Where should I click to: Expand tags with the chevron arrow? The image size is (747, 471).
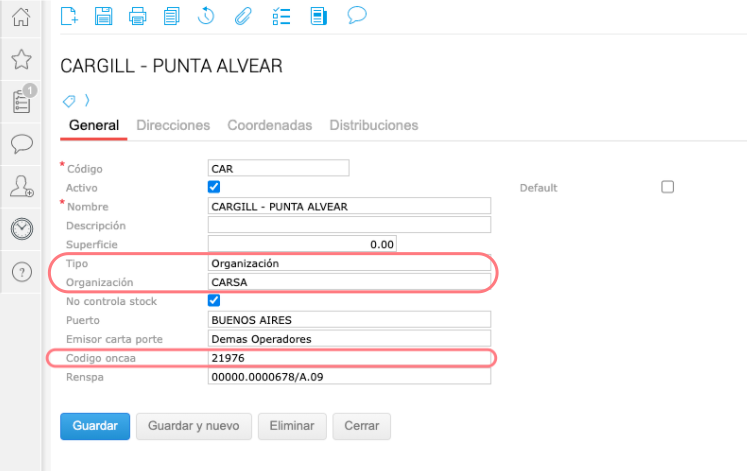[87, 100]
